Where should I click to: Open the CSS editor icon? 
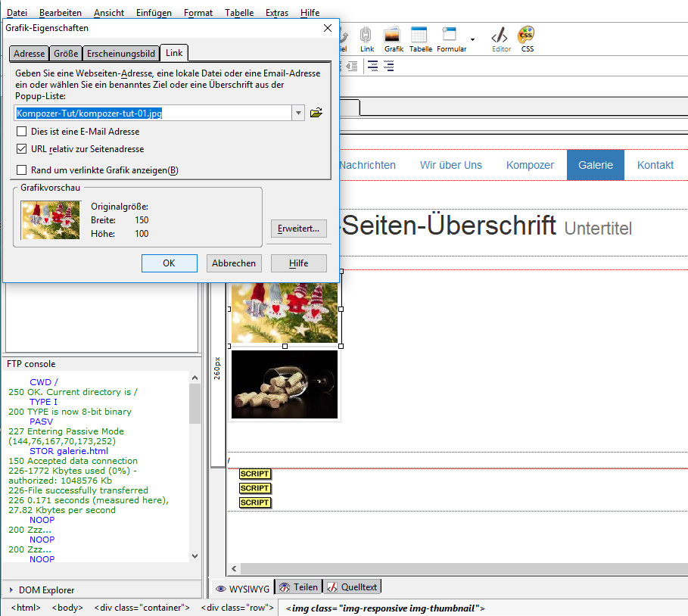[x=527, y=36]
